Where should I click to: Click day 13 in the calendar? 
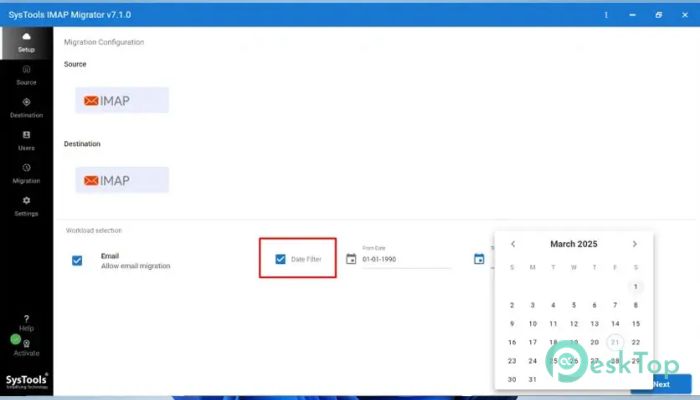click(594, 324)
